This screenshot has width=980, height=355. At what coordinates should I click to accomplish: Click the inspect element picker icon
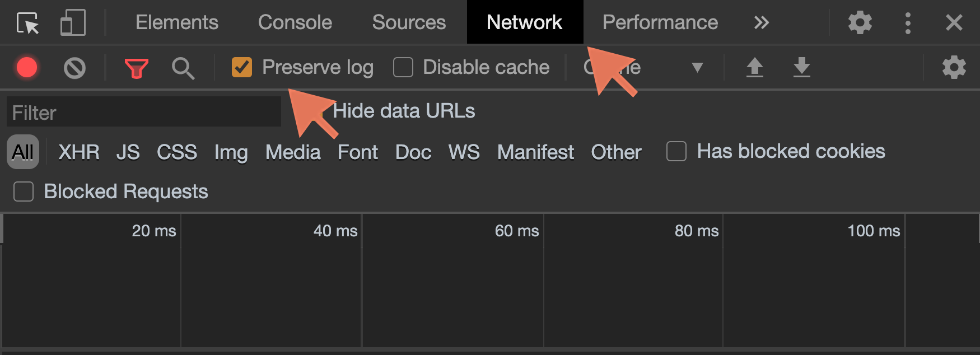pos(27,23)
